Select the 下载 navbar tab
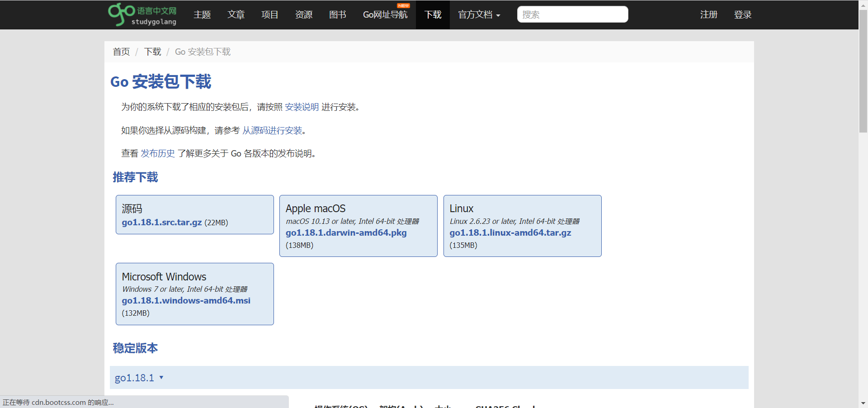 point(433,14)
